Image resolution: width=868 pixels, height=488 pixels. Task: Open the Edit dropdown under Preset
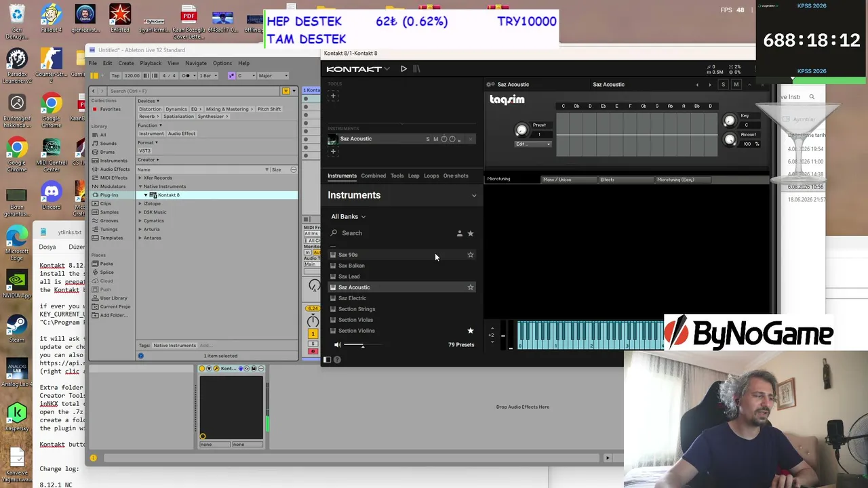click(533, 144)
